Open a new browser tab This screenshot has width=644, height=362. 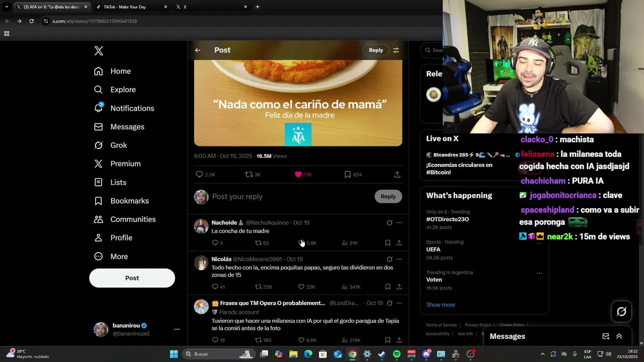point(258,7)
